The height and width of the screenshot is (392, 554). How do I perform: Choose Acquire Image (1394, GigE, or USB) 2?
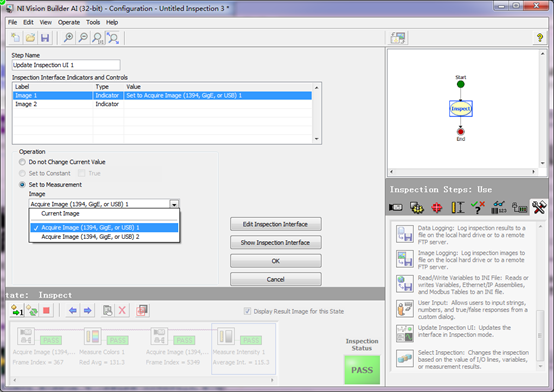[x=90, y=236]
